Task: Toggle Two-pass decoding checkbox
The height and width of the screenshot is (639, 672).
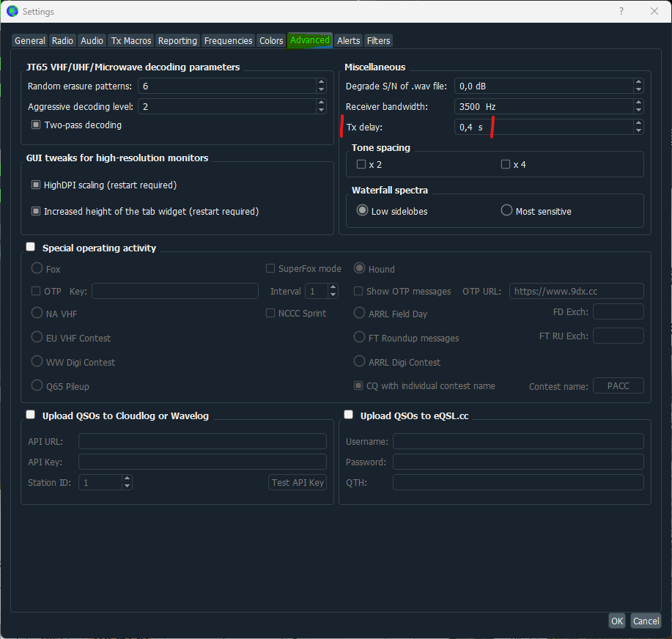Action: (x=36, y=125)
